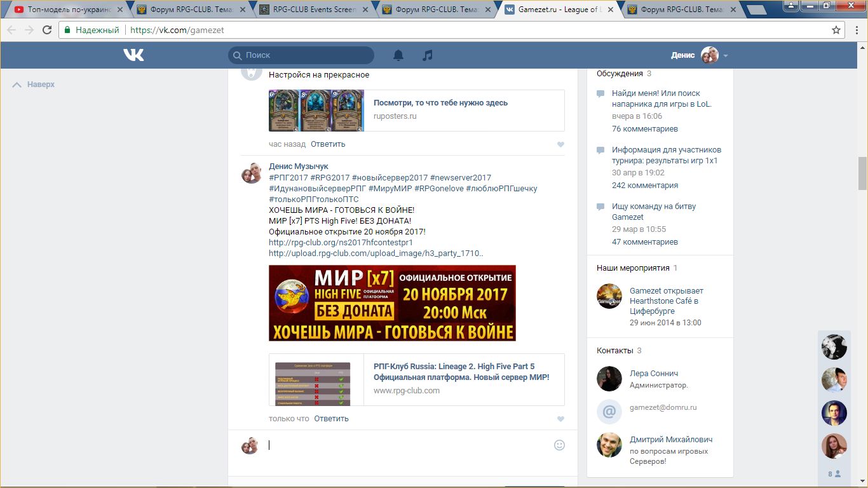Insert an emoji with the smiley icon

coord(559,445)
